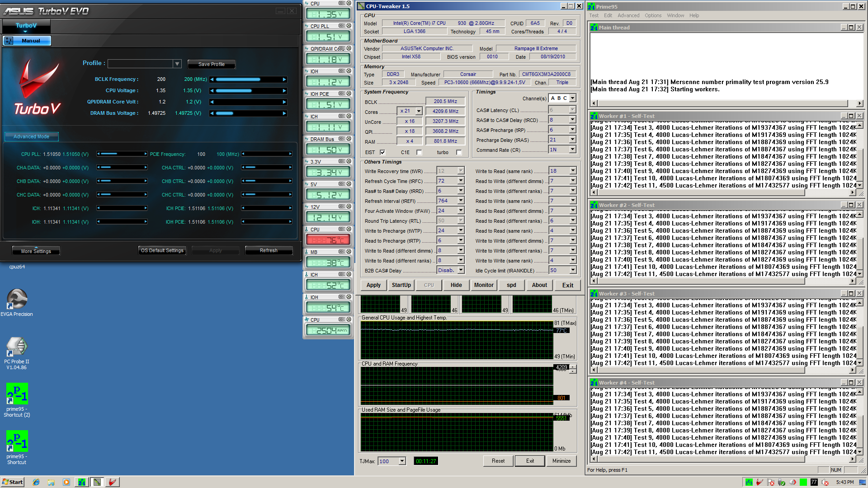Open Prime95 Window menu
The height and width of the screenshot is (488, 868).
pyautogui.click(x=675, y=15)
